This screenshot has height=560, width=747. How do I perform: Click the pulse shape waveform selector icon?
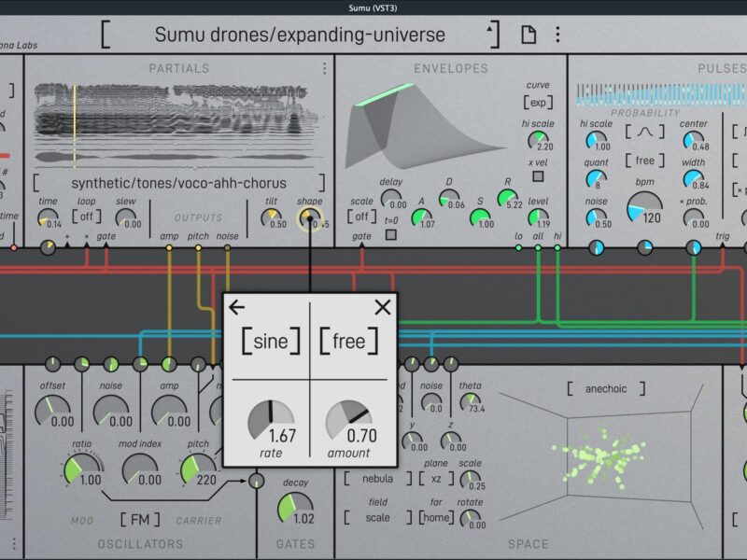coord(644,132)
